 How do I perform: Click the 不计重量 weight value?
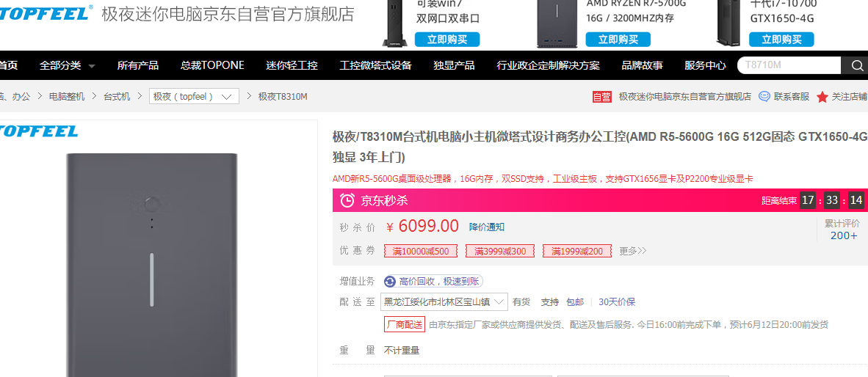coord(402,351)
